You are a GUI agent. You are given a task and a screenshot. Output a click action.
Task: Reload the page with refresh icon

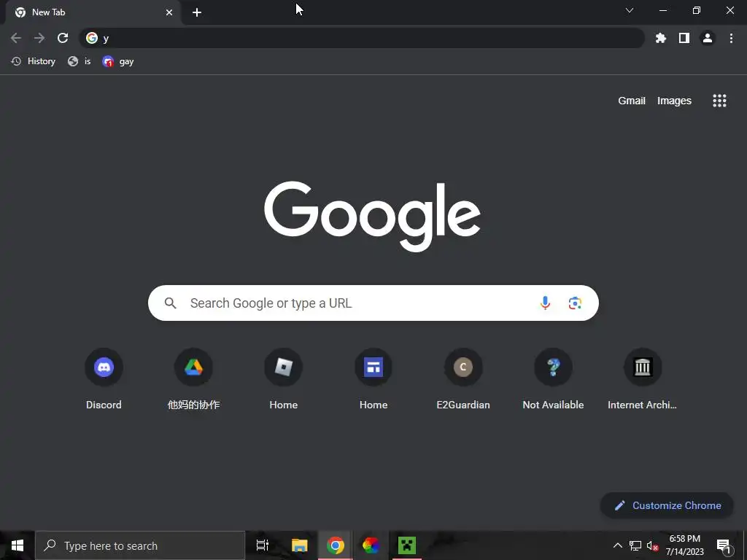tap(63, 38)
